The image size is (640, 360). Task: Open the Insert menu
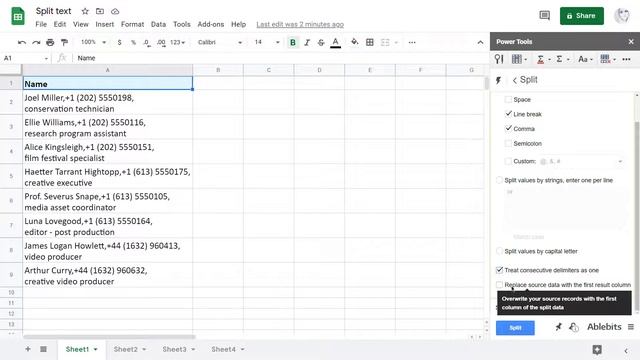click(104, 24)
